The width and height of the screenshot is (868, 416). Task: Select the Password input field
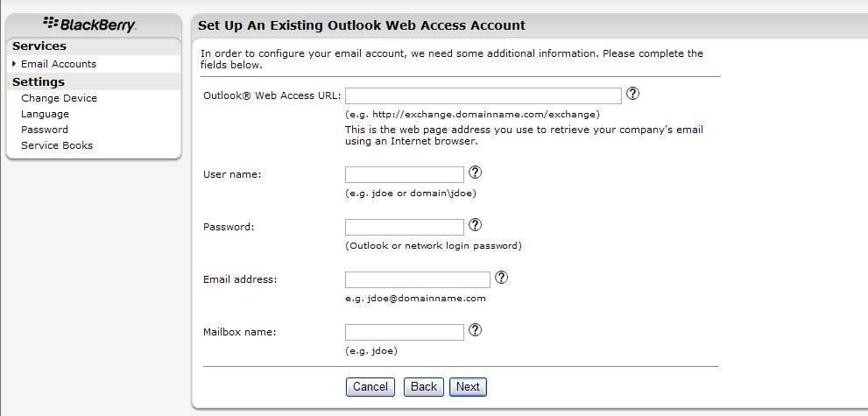405,227
